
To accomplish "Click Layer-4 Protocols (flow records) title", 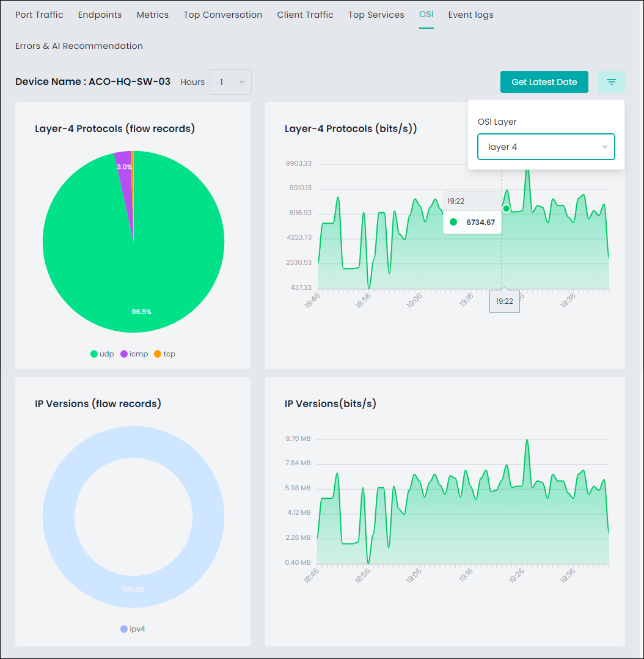I will click(x=115, y=128).
